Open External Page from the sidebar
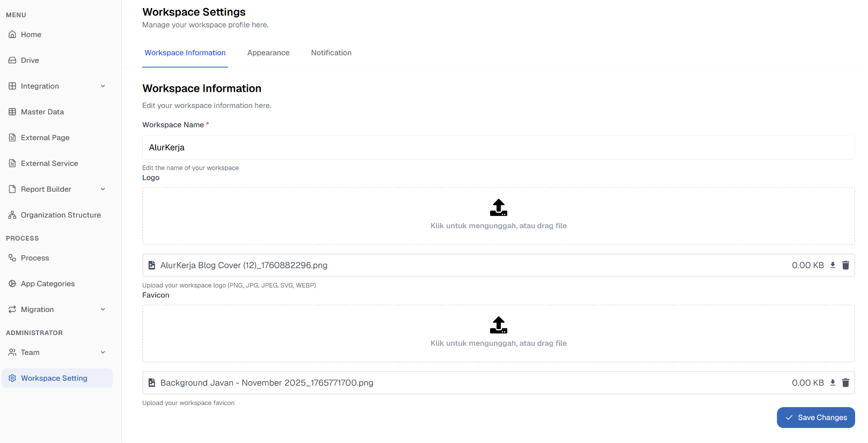Image resolution: width=868 pixels, height=443 pixels. point(57,137)
